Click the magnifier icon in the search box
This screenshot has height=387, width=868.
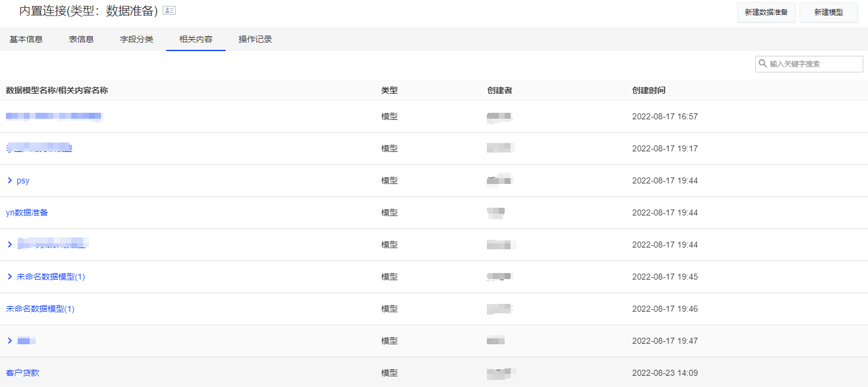(762, 64)
